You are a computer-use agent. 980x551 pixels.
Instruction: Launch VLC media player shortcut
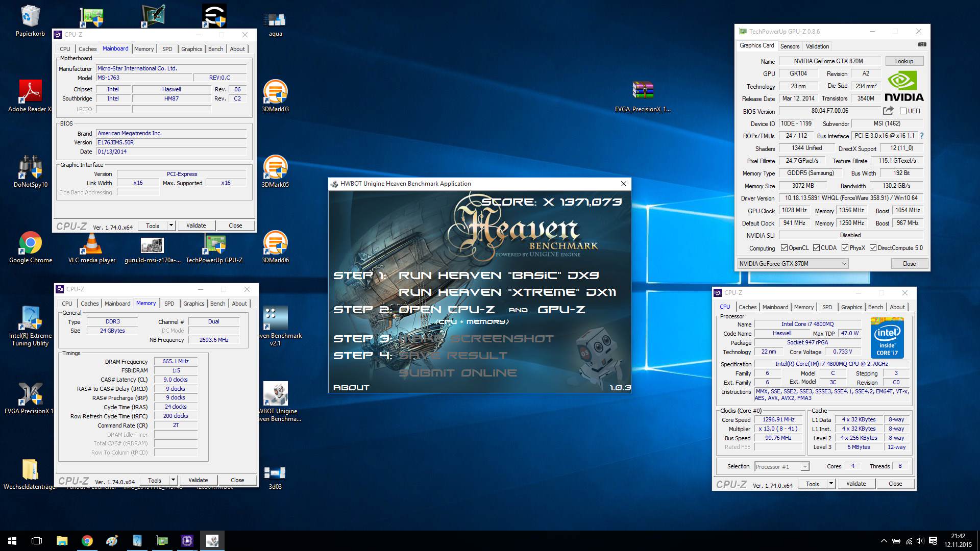coord(92,247)
